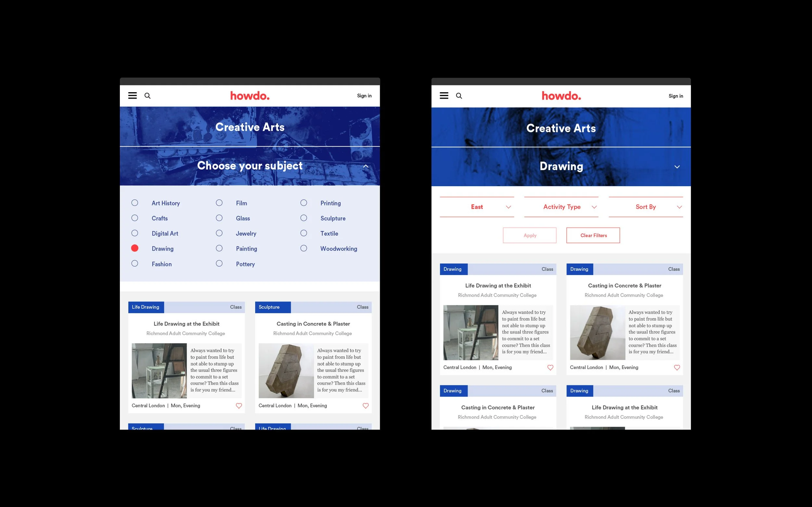Expand the Drawing subject dropdown chevron

(x=677, y=167)
